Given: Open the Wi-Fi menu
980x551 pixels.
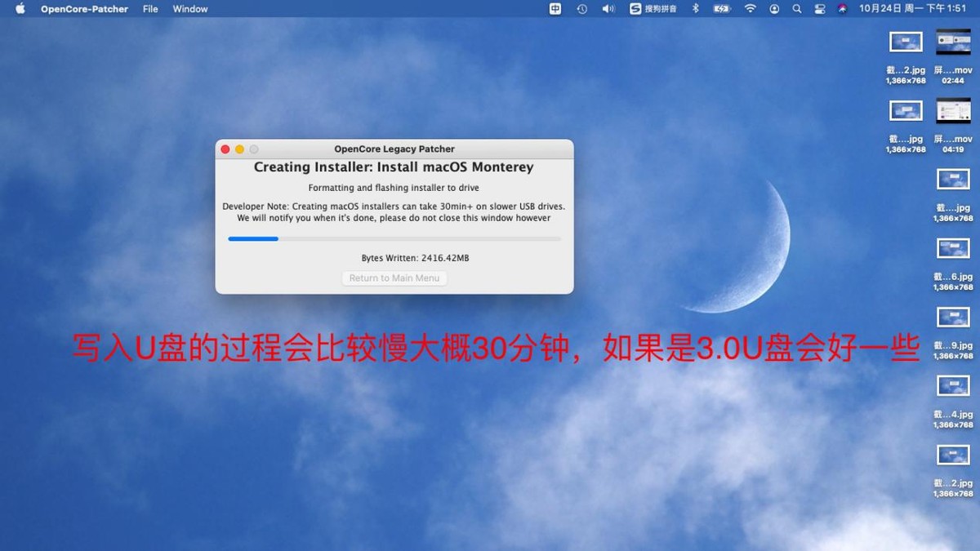Looking at the screenshot, I should point(749,9).
